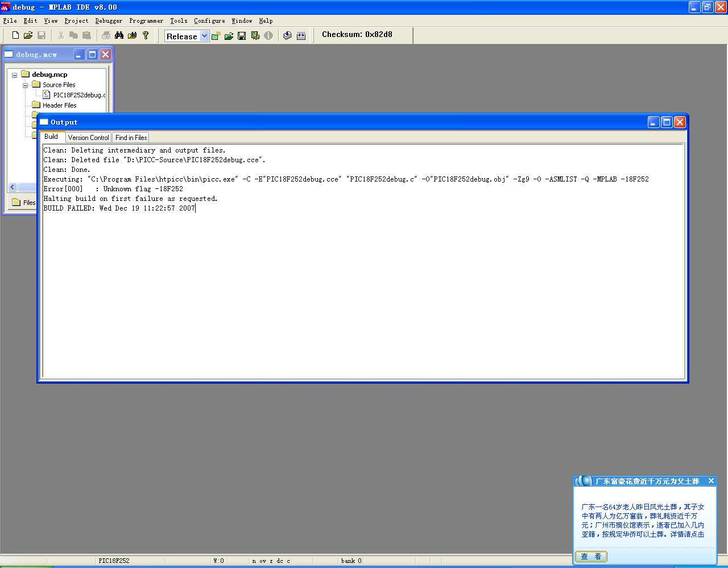Click the Error[000] Unknown flag line
The width and height of the screenshot is (728, 568).
(x=113, y=189)
